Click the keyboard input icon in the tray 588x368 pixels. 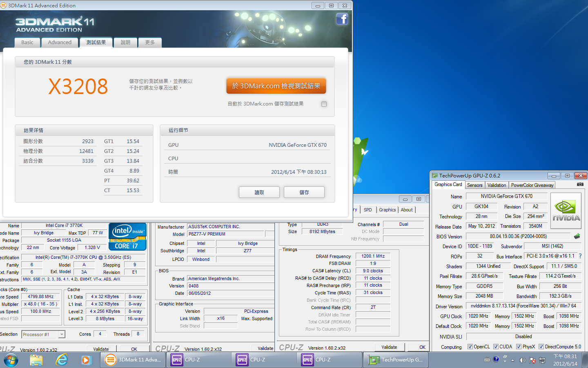point(487,360)
